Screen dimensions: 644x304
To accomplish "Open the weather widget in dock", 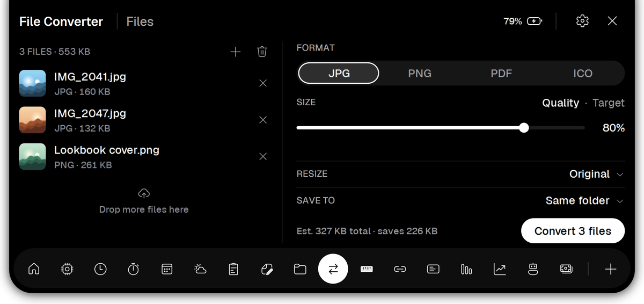I will pos(200,269).
